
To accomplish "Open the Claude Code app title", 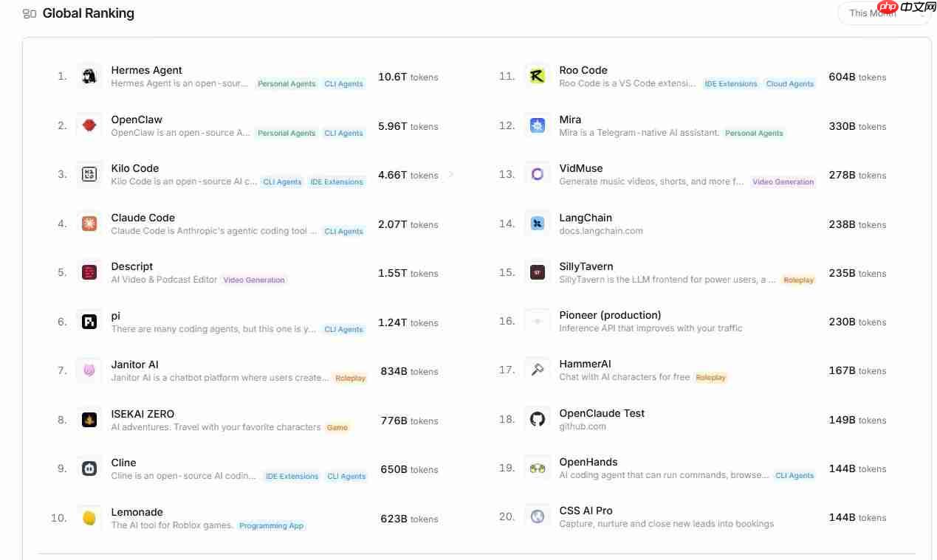I will 143,218.
